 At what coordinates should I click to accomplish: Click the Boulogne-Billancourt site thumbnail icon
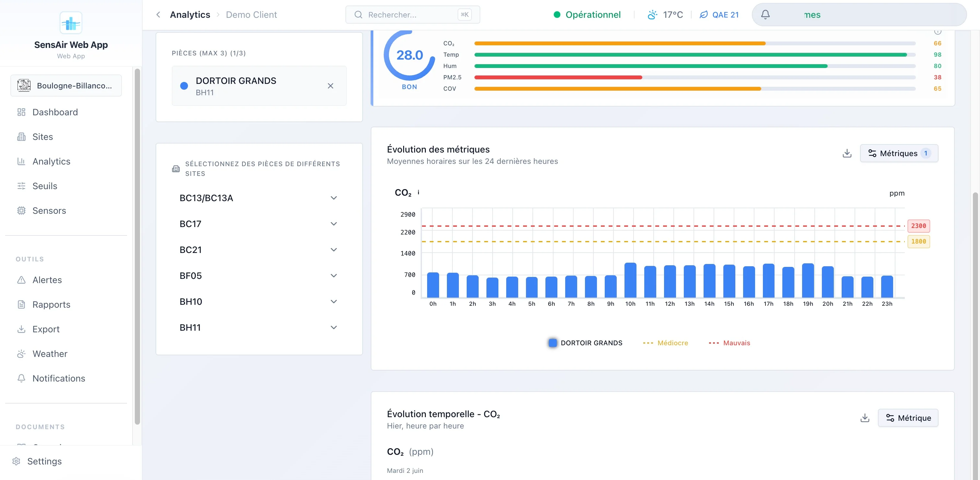point(24,86)
